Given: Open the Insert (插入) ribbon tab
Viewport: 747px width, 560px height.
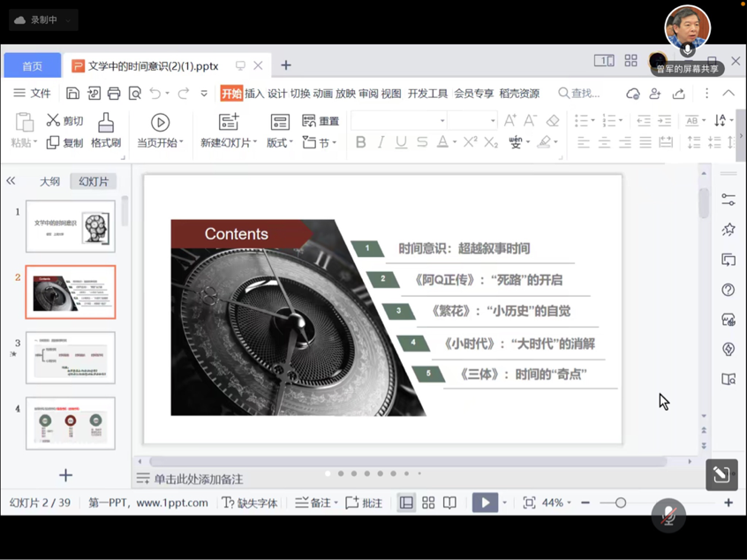Looking at the screenshot, I should 254,93.
